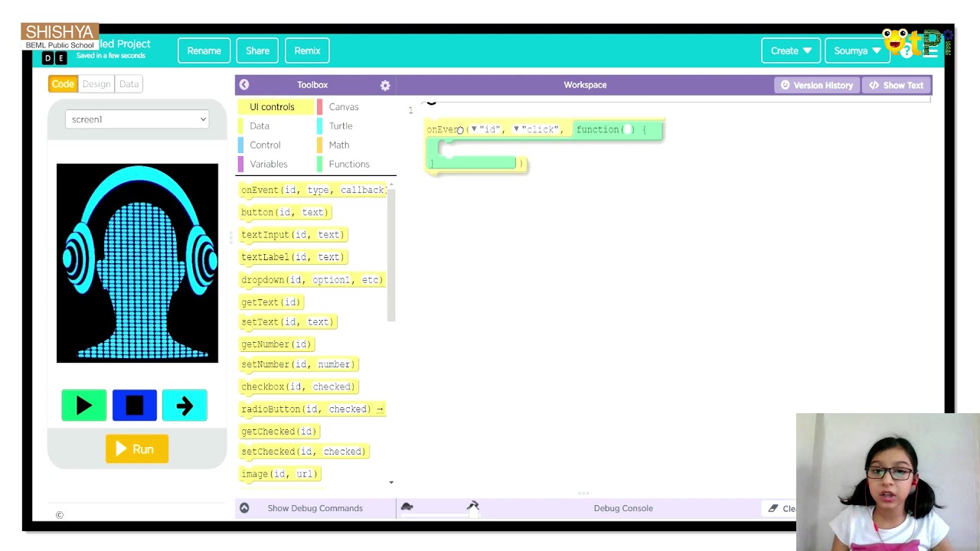Click the turtle slow-speed icon
Screen dimensions: 980x551
pyautogui.click(x=407, y=507)
